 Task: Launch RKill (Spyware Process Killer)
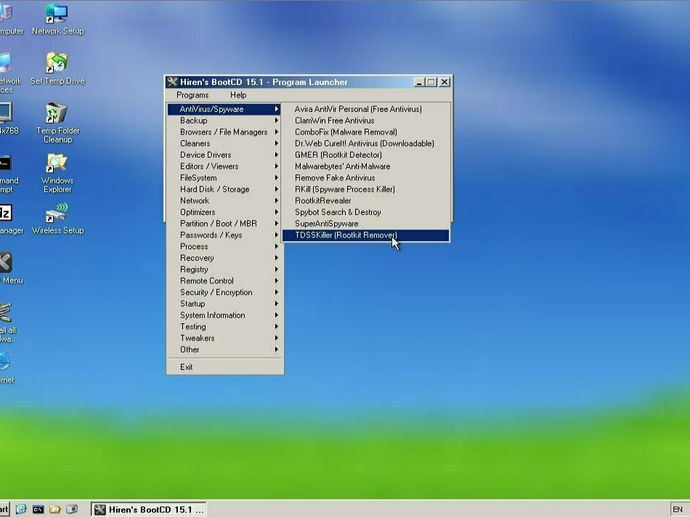click(x=366, y=189)
